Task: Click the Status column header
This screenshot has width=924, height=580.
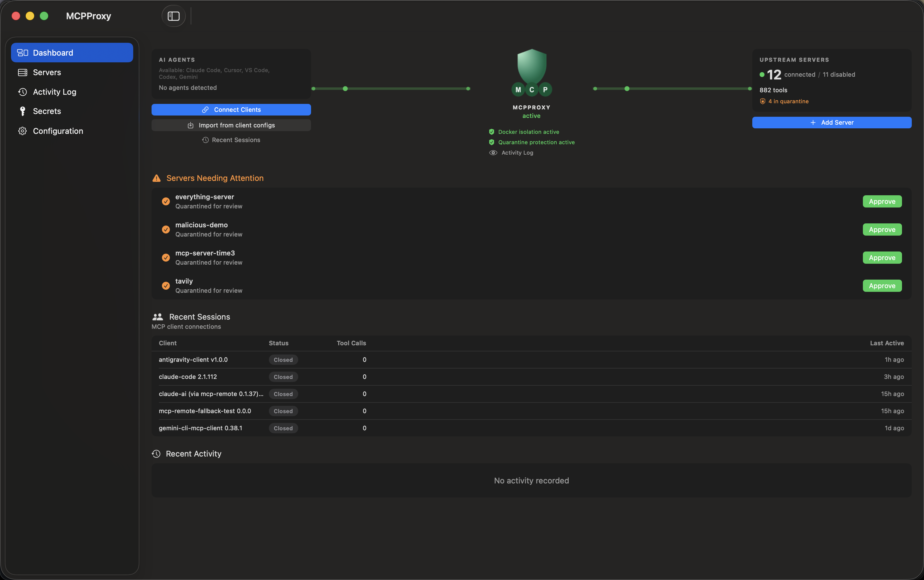Action: (278, 343)
